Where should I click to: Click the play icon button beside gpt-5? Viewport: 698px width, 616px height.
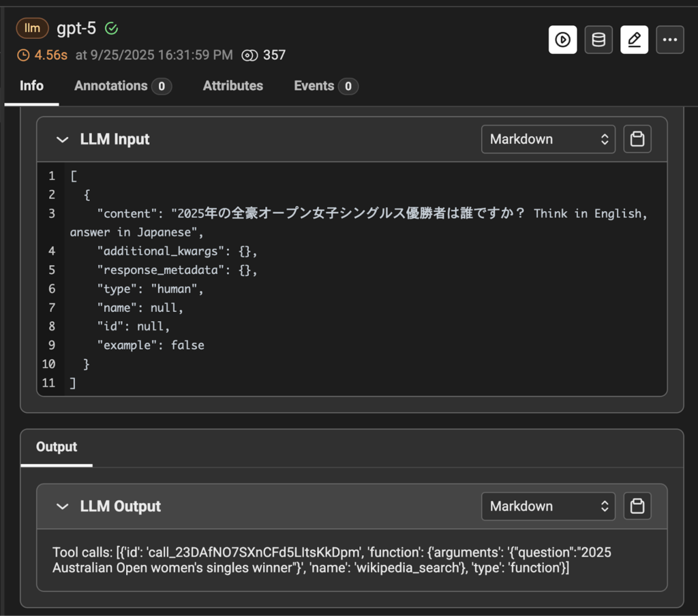click(x=562, y=40)
